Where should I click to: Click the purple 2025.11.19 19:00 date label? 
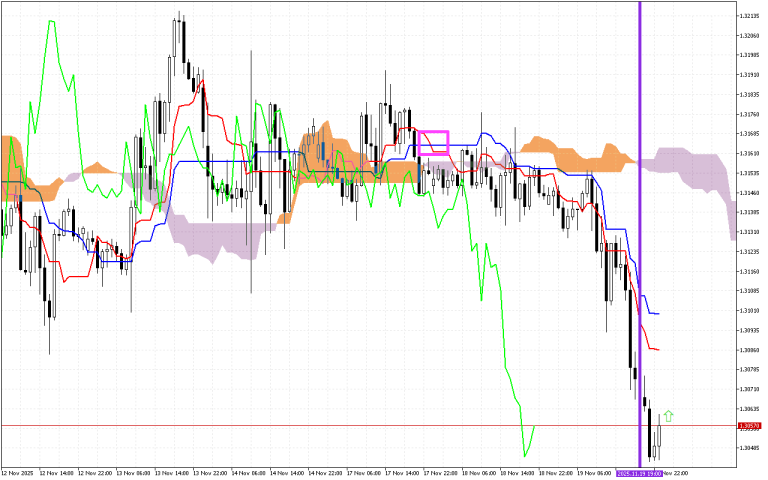639,474
